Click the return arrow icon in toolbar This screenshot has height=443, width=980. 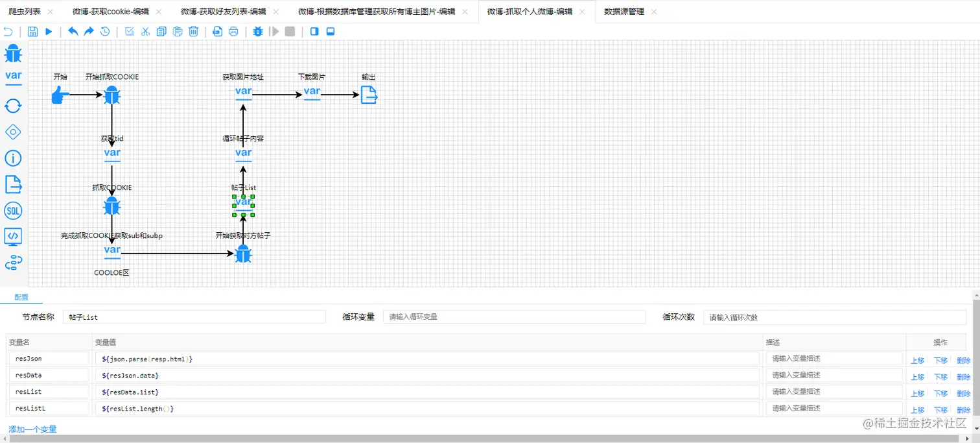(8, 31)
